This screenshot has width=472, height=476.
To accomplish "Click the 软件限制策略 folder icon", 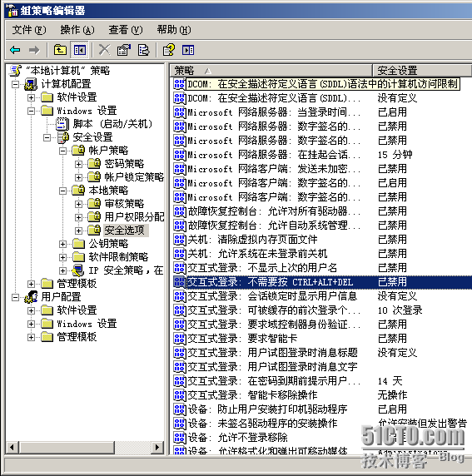I will [x=78, y=257].
